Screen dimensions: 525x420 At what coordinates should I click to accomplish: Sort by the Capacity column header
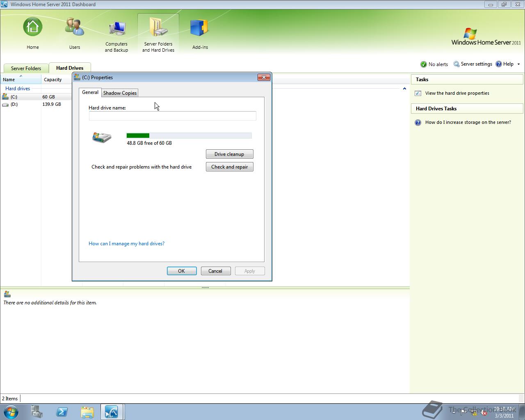[x=57, y=79]
